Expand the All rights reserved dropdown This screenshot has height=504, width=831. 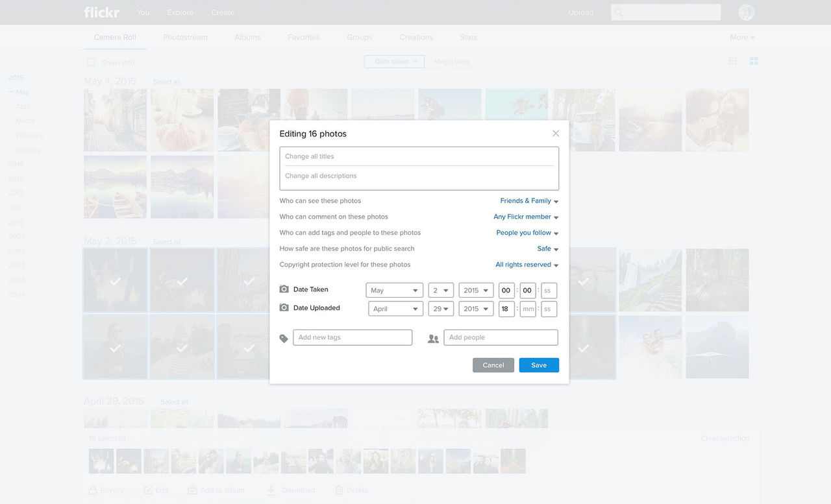tap(527, 265)
